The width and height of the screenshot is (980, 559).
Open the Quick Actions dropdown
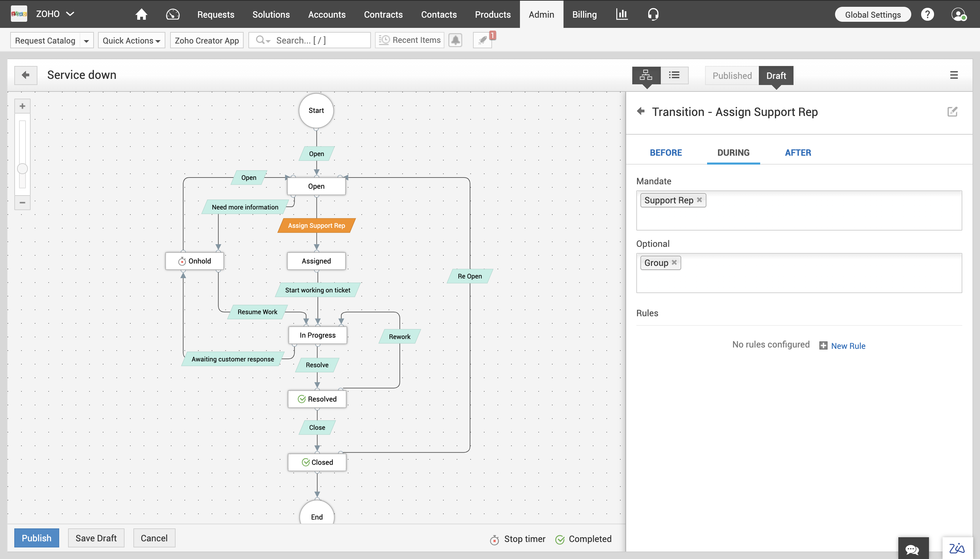[x=131, y=40]
